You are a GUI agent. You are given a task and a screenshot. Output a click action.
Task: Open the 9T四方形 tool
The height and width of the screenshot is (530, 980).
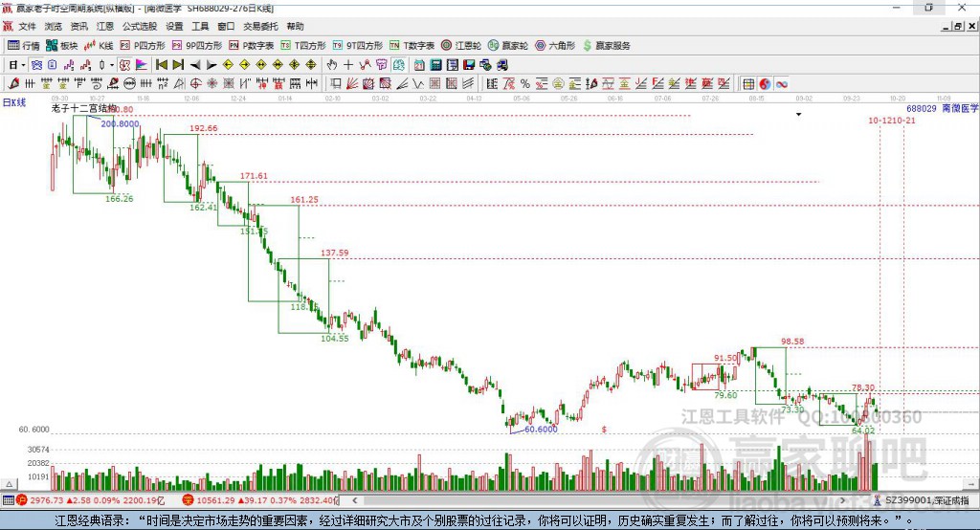358,46
